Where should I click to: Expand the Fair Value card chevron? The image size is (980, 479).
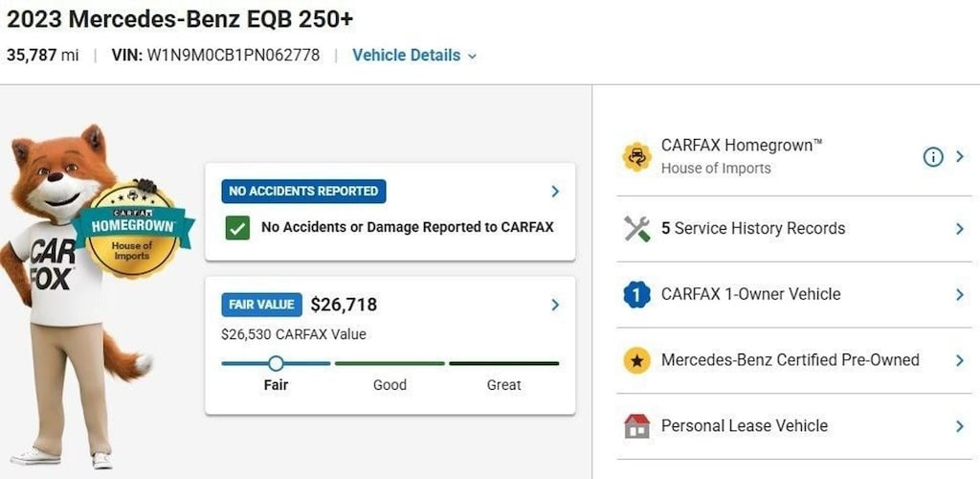click(x=555, y=305)
